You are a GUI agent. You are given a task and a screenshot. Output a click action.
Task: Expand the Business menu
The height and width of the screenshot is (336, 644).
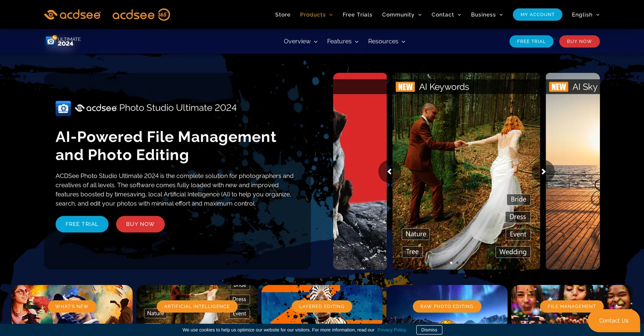click(487, 14)
